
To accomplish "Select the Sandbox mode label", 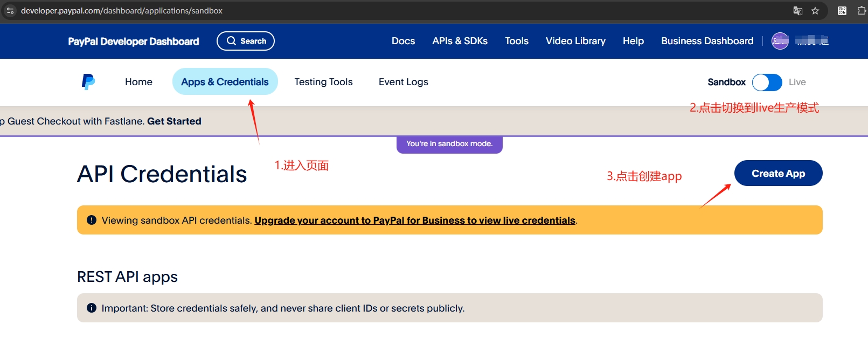I will tap(726, 82).
